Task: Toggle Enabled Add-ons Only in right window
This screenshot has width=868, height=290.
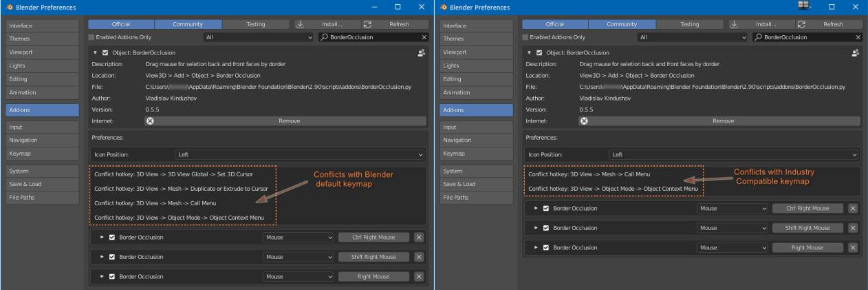Action: (525, 37)
